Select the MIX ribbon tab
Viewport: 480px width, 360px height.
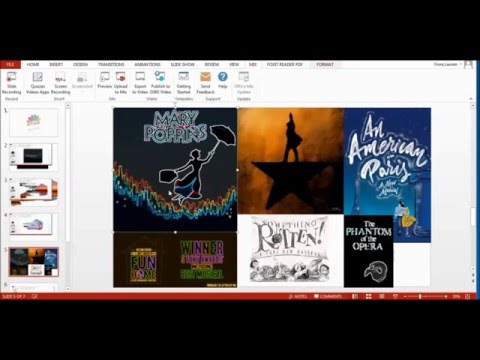(253, 64)
